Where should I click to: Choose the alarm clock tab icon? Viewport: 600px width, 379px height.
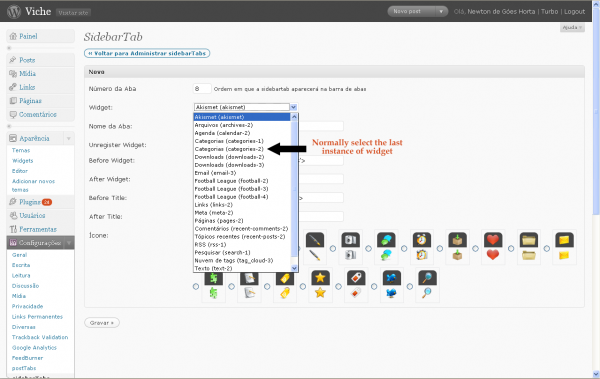coord(422,247)
